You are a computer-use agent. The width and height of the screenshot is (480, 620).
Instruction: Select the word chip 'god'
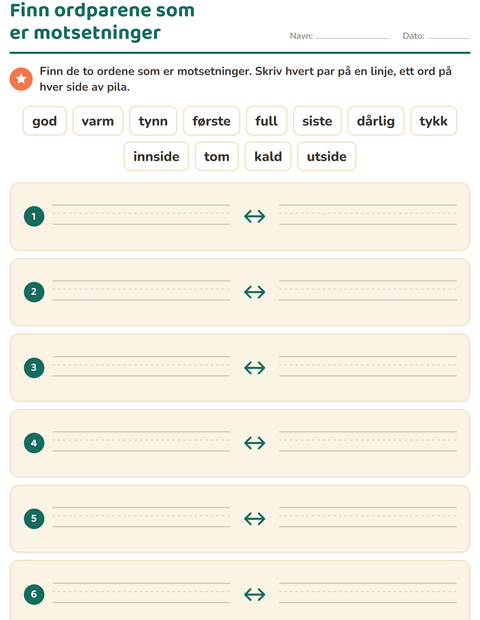[x=45, y=121]
